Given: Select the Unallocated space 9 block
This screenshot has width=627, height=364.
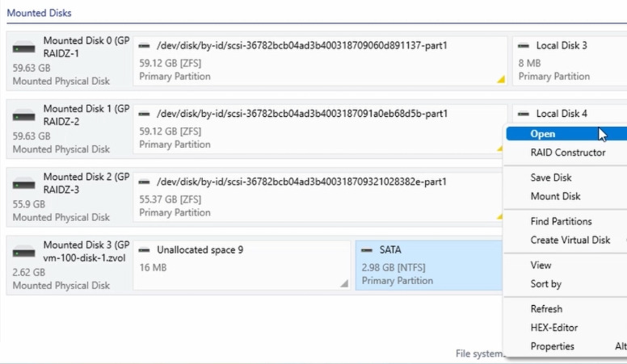Looking at the screenshot, I should tap(242, 266).
